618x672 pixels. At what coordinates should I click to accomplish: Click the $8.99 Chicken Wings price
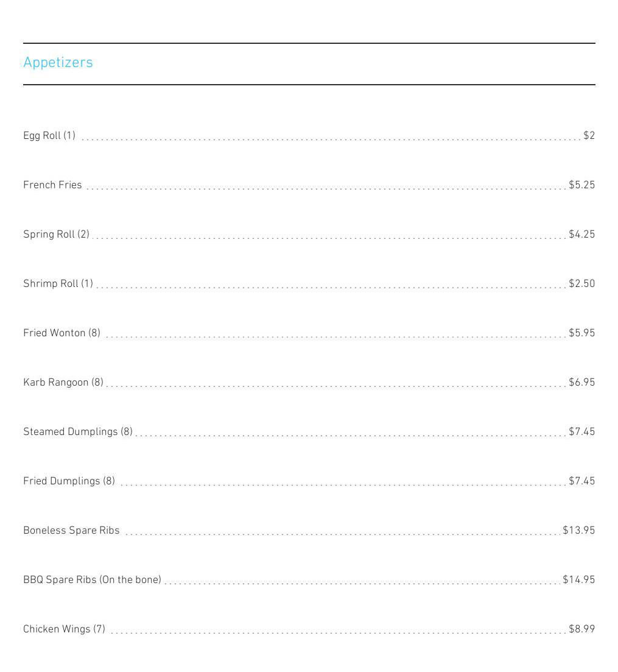coord(581,629)
